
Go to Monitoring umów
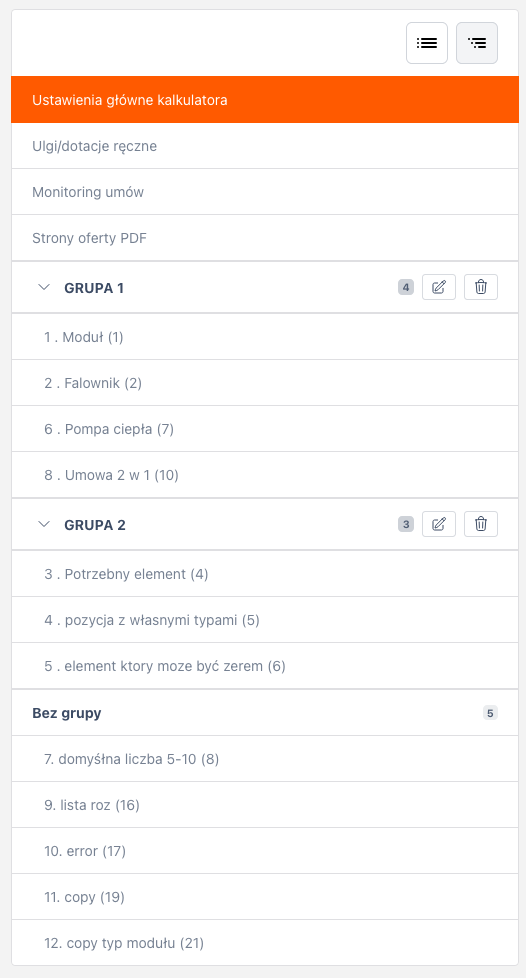[x=265, y=192]
